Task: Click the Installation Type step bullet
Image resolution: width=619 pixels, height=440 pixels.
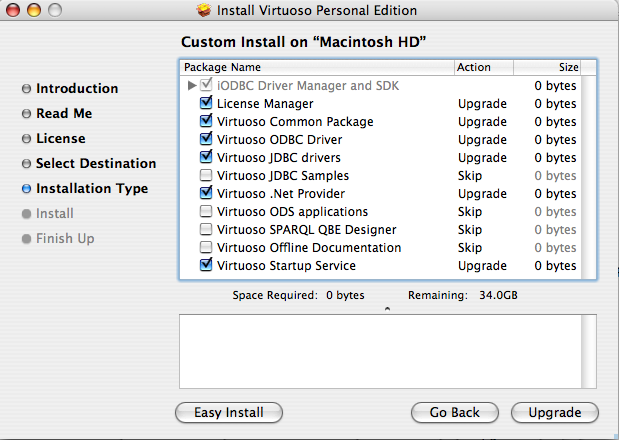Action: (x=26, y=189)
